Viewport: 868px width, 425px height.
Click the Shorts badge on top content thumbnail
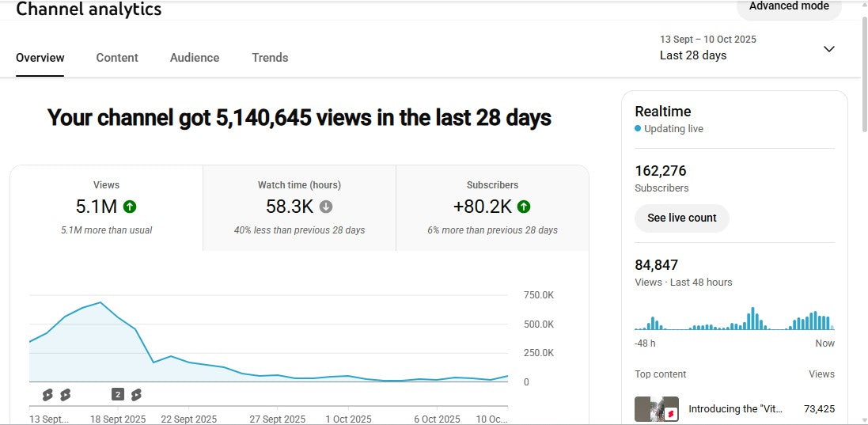pyautogui.click(x=669, y=413)
